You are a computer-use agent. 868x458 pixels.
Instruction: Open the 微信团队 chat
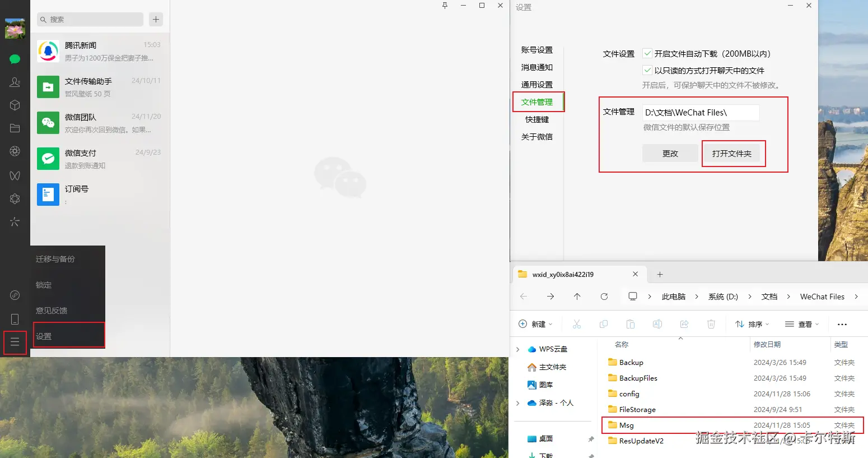(100, 123)
